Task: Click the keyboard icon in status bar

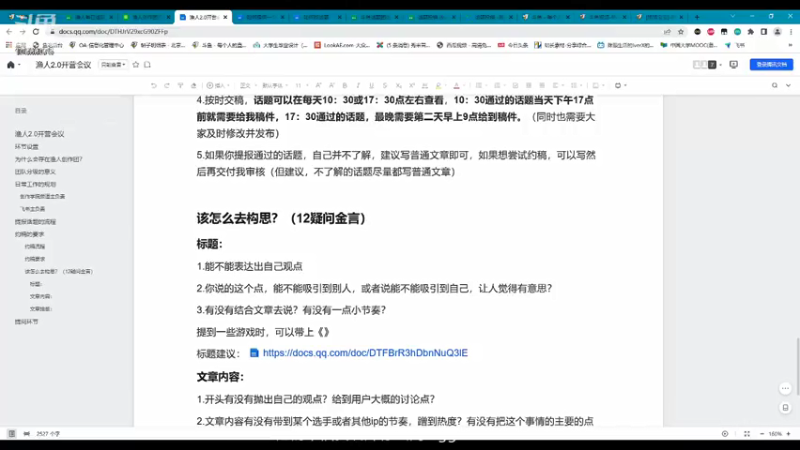Action: (27, 434)
